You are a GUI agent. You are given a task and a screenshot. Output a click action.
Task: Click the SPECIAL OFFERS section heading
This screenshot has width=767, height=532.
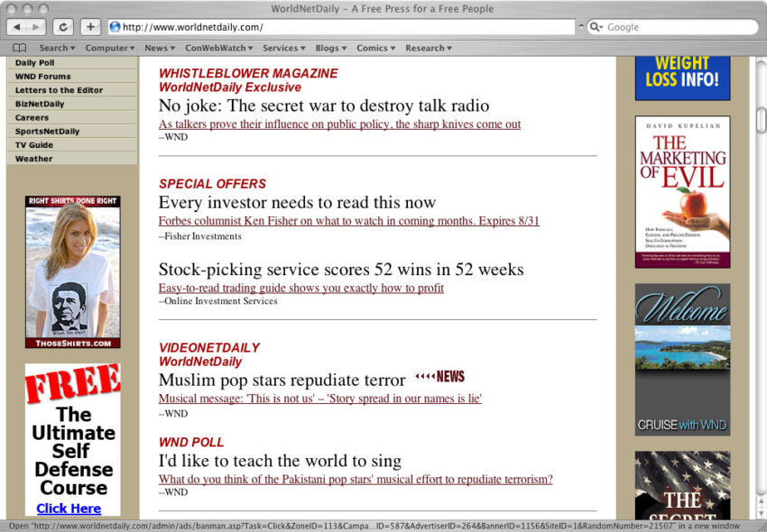pos(212,184)
